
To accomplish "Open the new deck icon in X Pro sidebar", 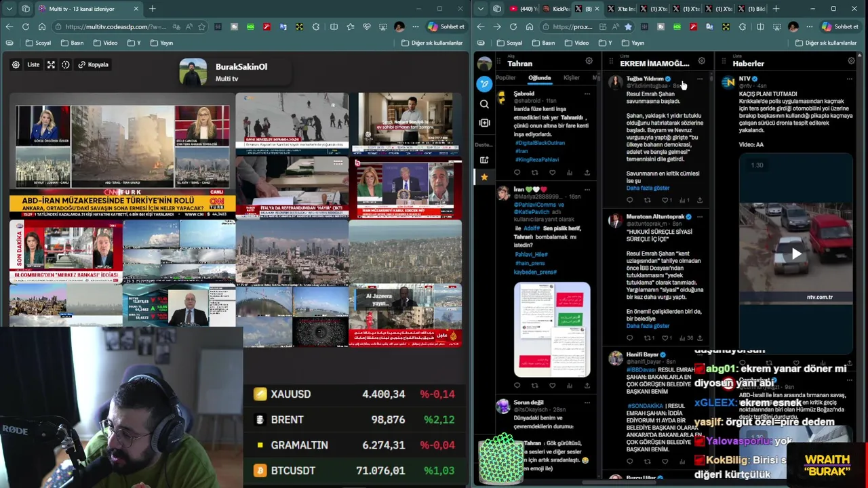I will click(x=484, y=160).
